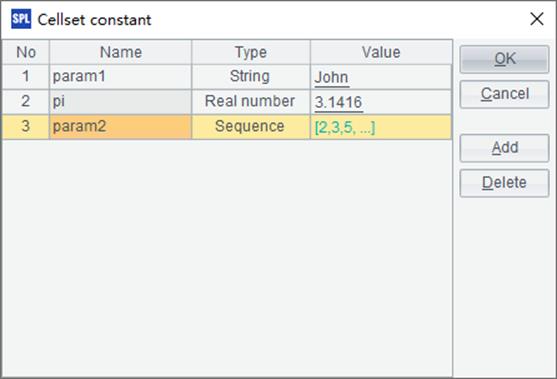Select row number 1
Image resolution: width=557 pixels, height=379 pixels.
pyautogui.click(x=26, y=77)
